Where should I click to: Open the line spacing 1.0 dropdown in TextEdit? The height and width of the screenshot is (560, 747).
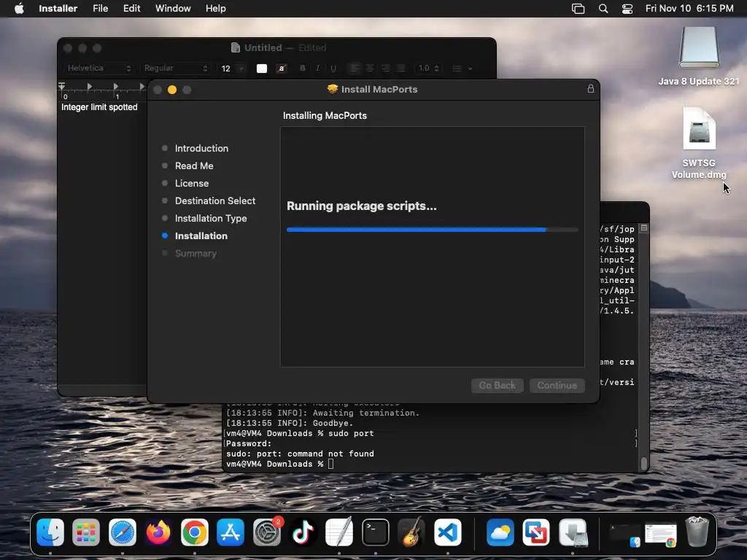coord(428,68)
